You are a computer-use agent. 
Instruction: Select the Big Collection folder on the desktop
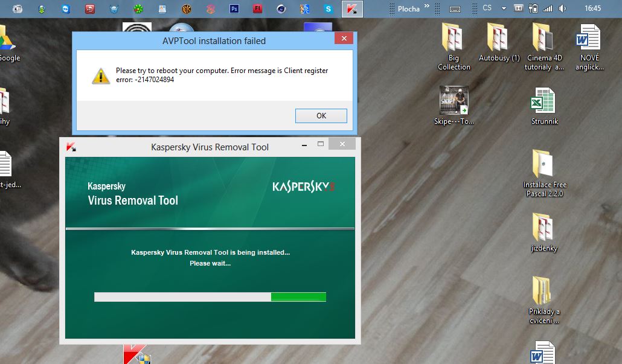454,47
